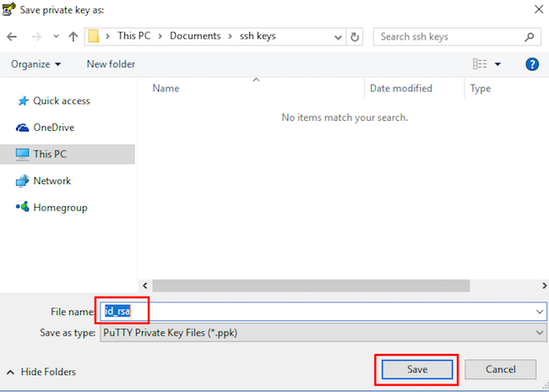Go up one folder level
Viewport: 549px width, 392px height.
[x=73, y=36]
